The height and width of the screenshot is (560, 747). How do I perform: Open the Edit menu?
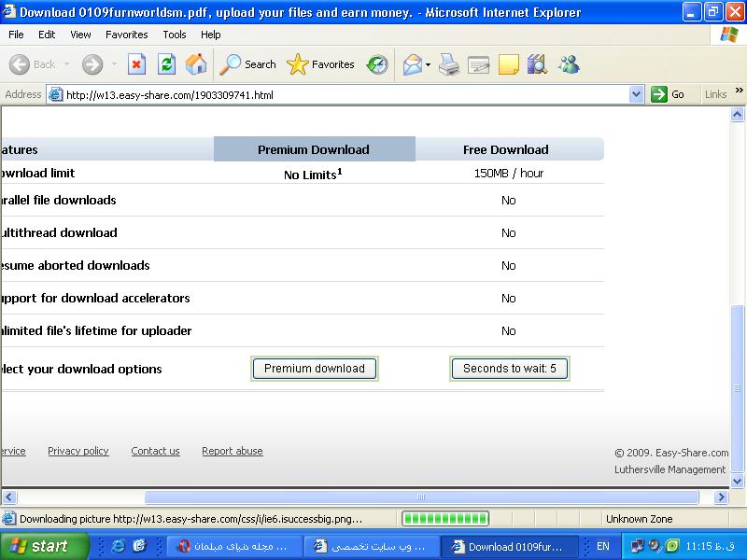[46, 35]
